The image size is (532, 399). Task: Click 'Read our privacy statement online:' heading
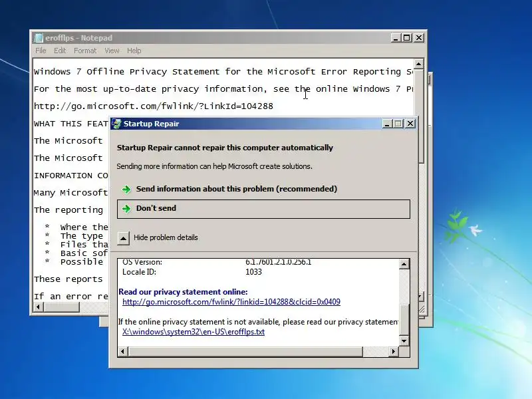[x=184, y=292]
